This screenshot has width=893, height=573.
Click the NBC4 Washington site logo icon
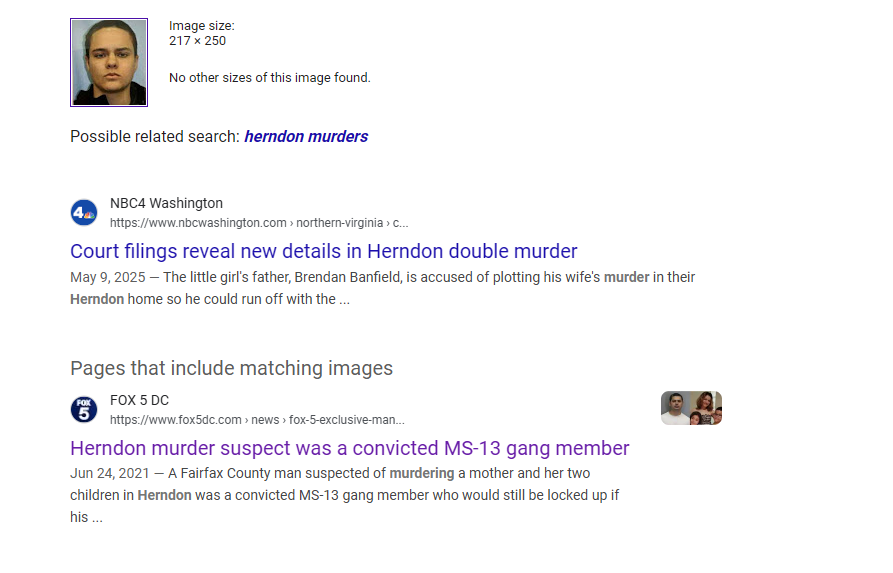tap(84, 212)
